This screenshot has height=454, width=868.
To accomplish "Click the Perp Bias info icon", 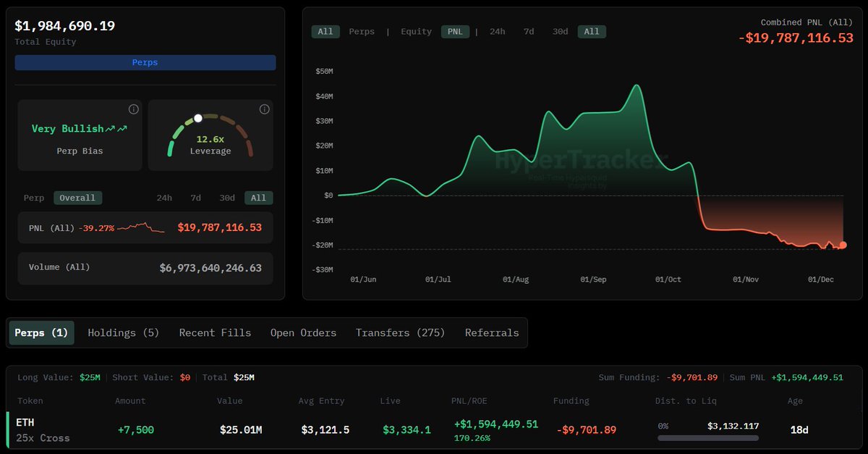I will tap(133, 109).
